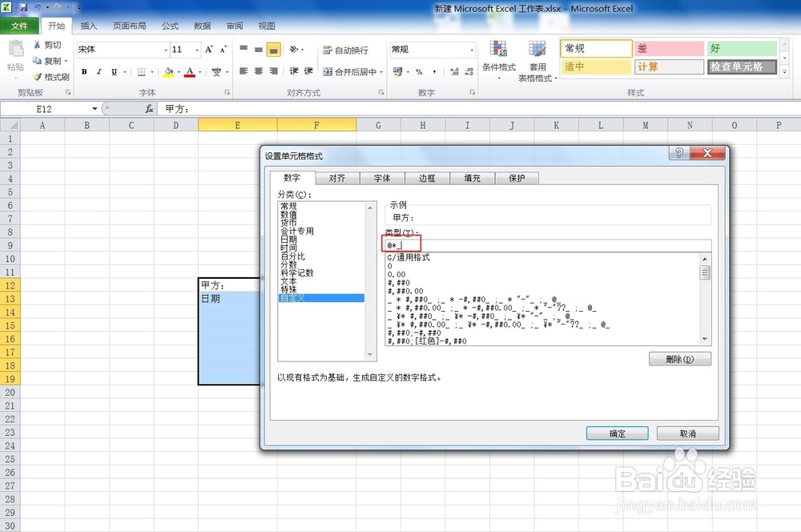Click comma style icon
The image size is (801, 532).
(434, 72)
